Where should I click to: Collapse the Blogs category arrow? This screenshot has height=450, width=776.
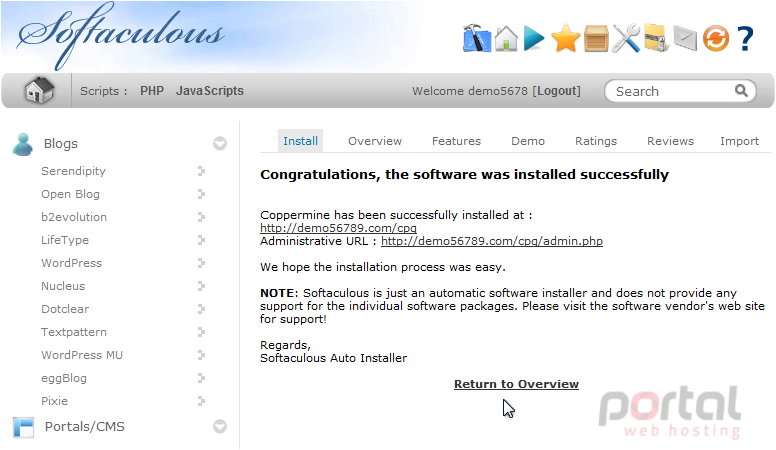point(220,144)
